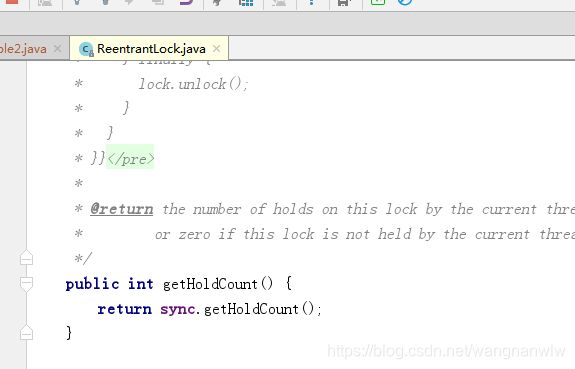This screenshot has width=575, height=369.
Task: Switch to the ReentrantLock.java tab
Action: 149,49
